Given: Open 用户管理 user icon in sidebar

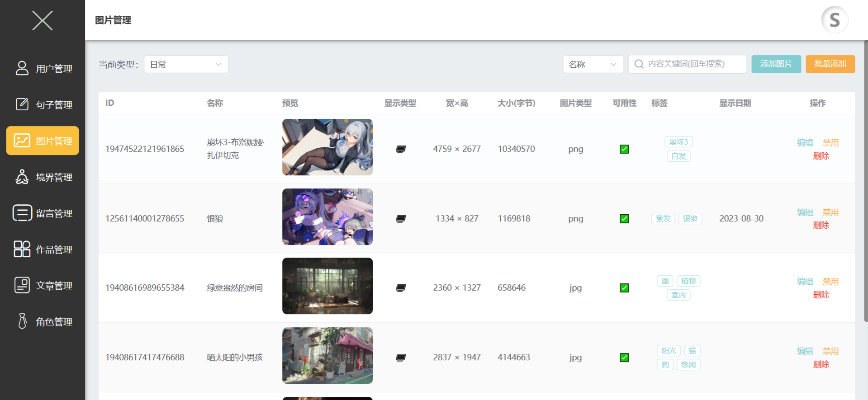Looking at the screenshot, I should pyautogui.click(x=22, y=68).
